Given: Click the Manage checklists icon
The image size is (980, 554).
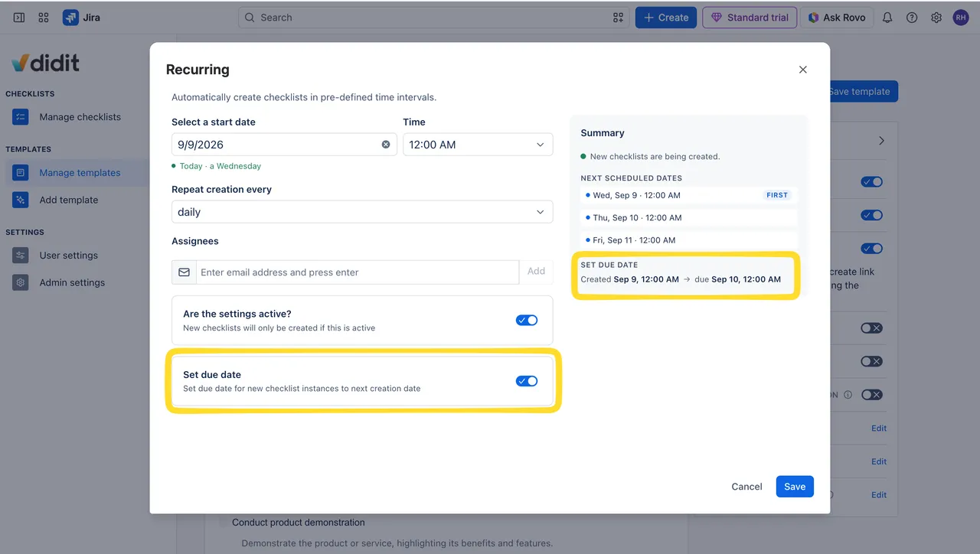Looking at the screenshot, I should coord(21,117).
